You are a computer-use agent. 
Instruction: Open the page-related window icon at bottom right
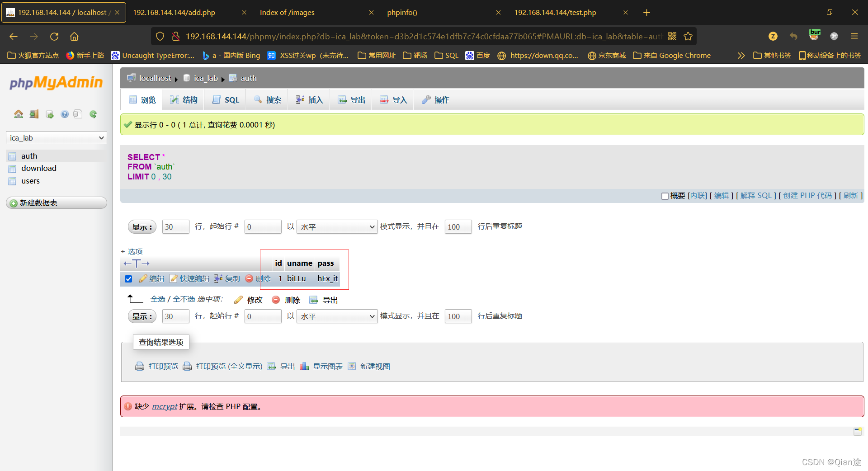click(x=857, y=432)
